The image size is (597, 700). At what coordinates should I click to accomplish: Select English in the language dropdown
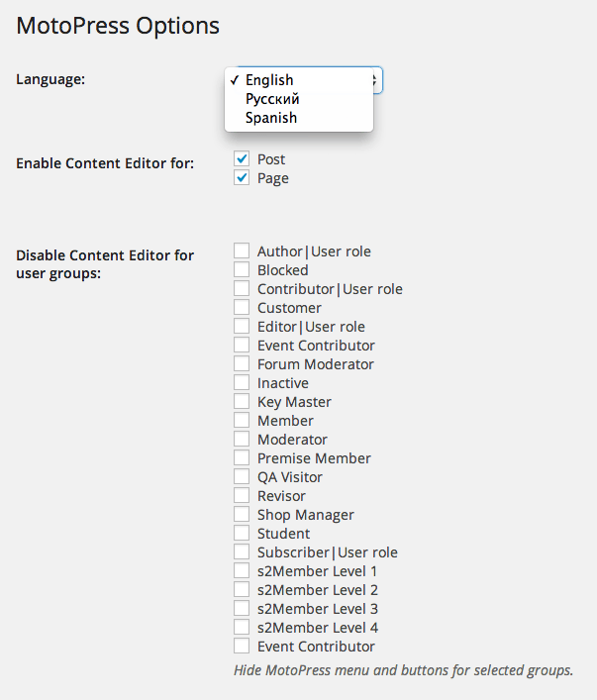click(269, 80)
